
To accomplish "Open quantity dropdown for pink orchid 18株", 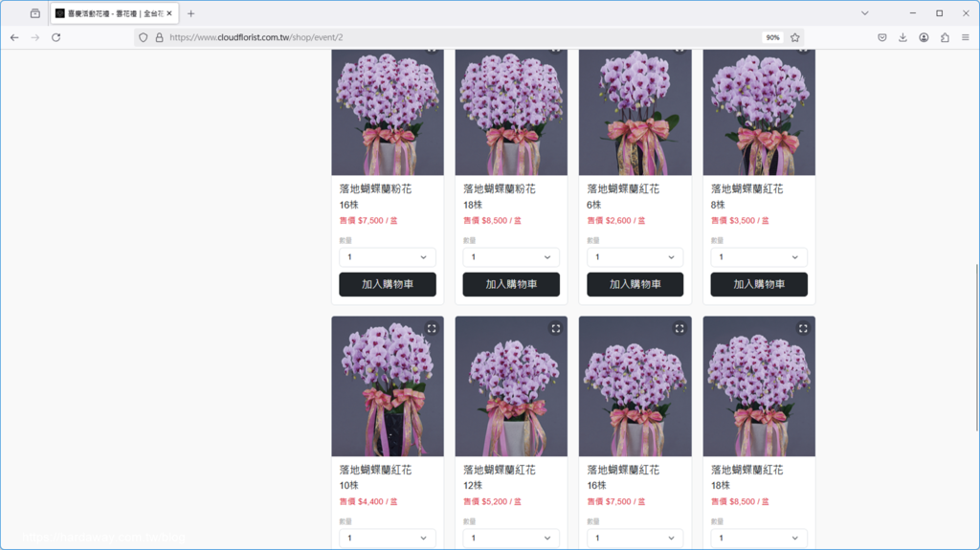I will (x=511, y=257).
